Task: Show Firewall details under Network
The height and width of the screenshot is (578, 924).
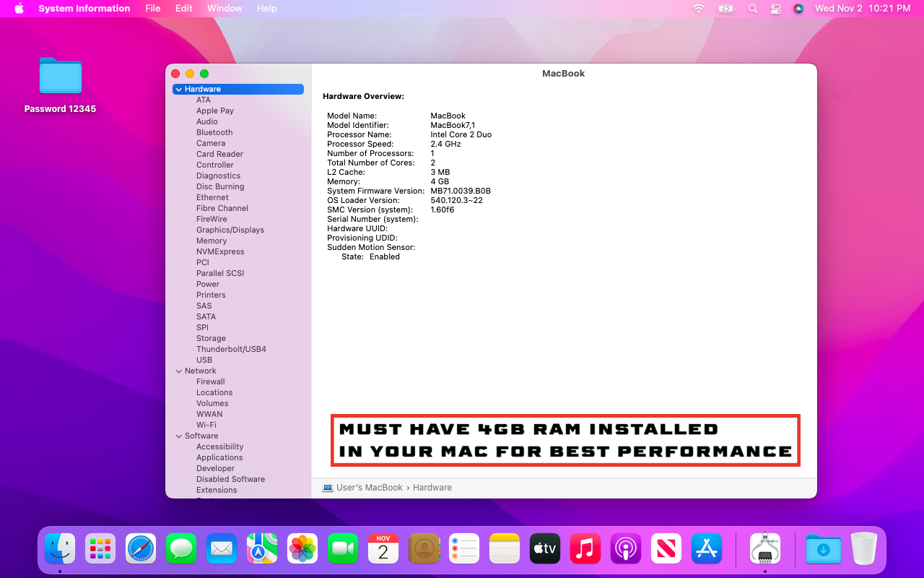Action: 211,382
